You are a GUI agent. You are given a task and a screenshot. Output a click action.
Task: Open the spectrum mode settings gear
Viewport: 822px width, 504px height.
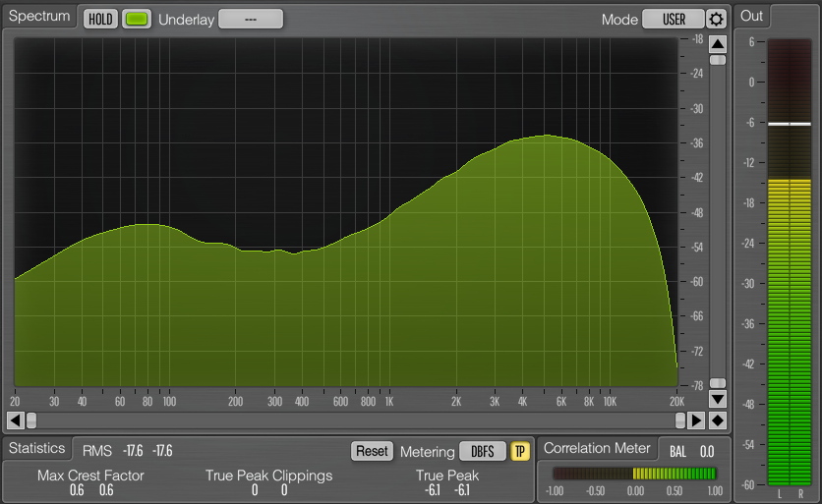point(716,19)
